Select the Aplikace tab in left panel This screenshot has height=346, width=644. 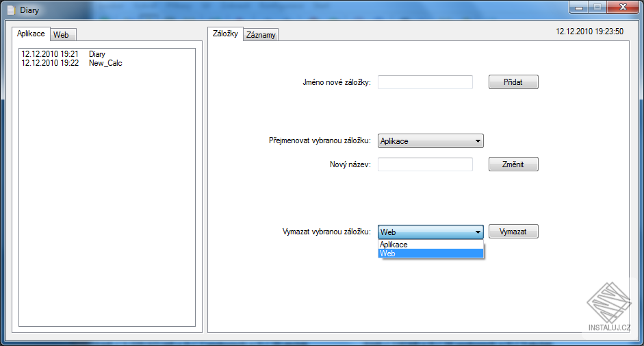(31, 34)
